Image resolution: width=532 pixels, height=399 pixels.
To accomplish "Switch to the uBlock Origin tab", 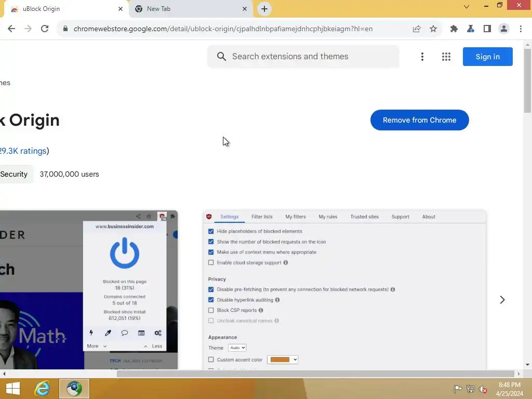I will (66, 9).
